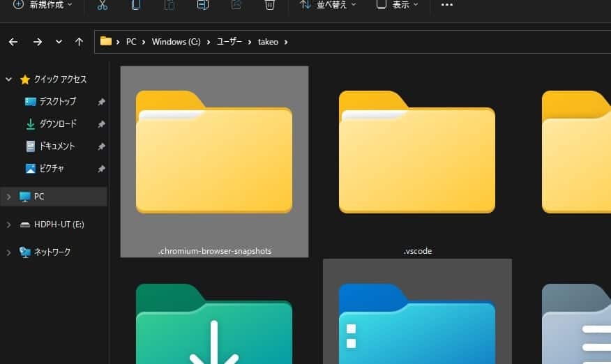Screen dimensions: 611x364
Task: Open the 表示 (View) dropdown
Action: click(397, 5)
